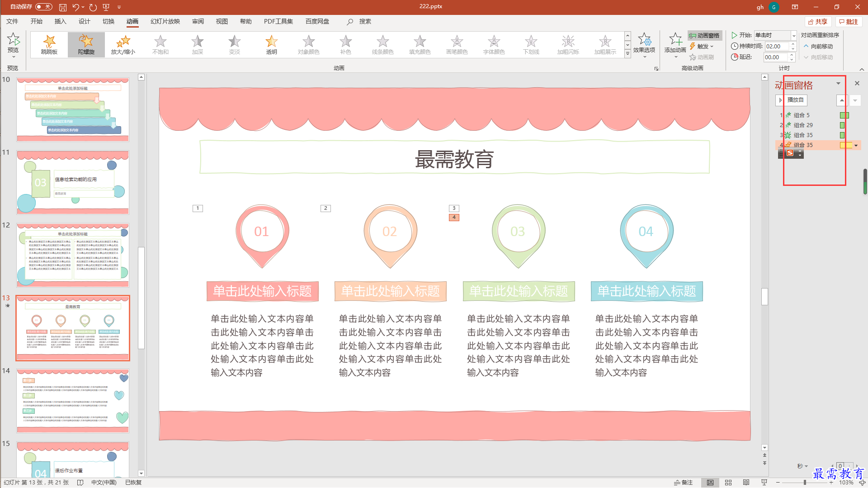Open 效果选项 effect options
The image size is (868, 488).
[x=644, y=45]
